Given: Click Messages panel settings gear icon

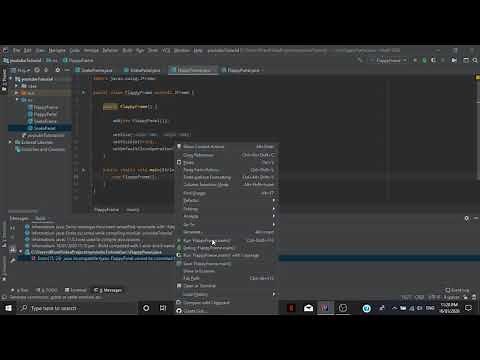Looking at the screenshot, I should pyautogui.click(x=467, y=218).
